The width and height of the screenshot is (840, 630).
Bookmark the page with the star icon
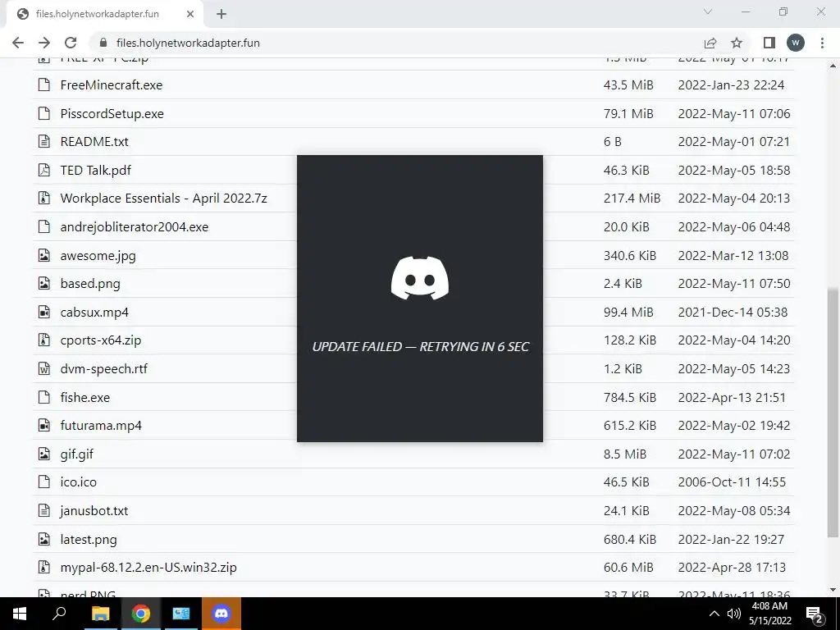click(737, 43)
